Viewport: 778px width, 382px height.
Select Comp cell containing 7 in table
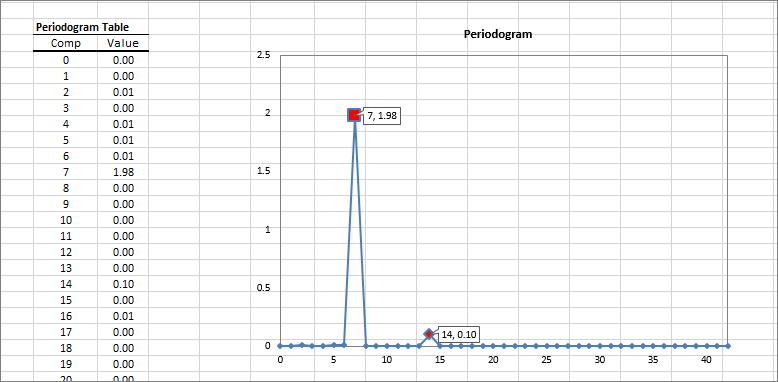click(x=66, y=172)
